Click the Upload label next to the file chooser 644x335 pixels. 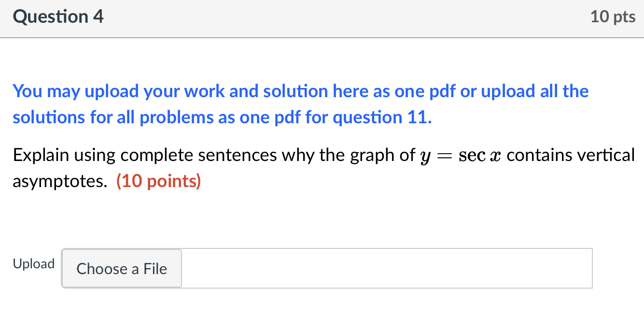point(33,263)
